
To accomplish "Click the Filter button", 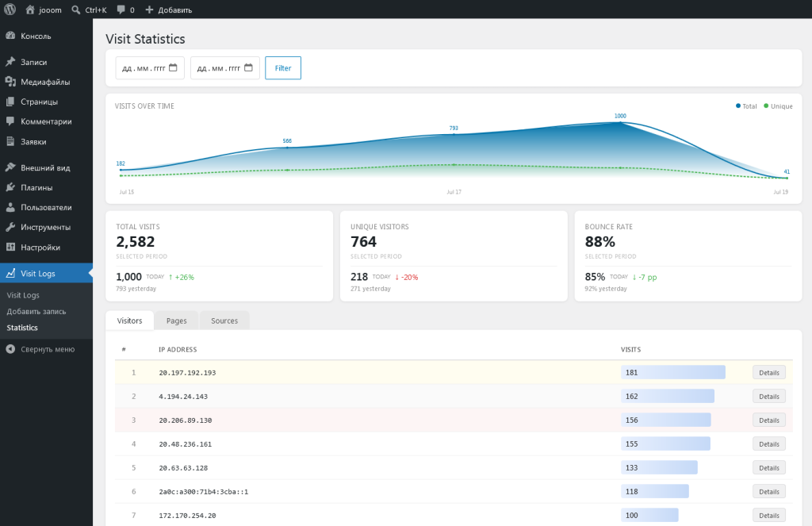I will pos(283,68).
